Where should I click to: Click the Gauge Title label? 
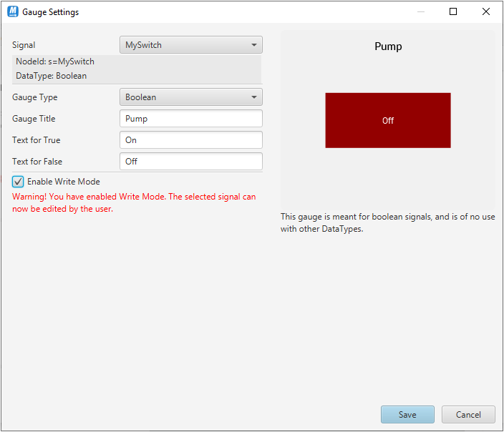[x=34, y=119]
